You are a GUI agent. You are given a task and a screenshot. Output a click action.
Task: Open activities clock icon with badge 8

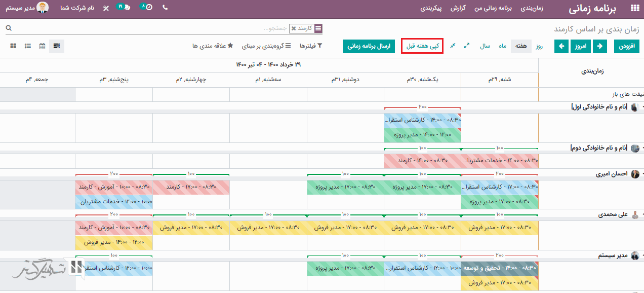(146, 8)
